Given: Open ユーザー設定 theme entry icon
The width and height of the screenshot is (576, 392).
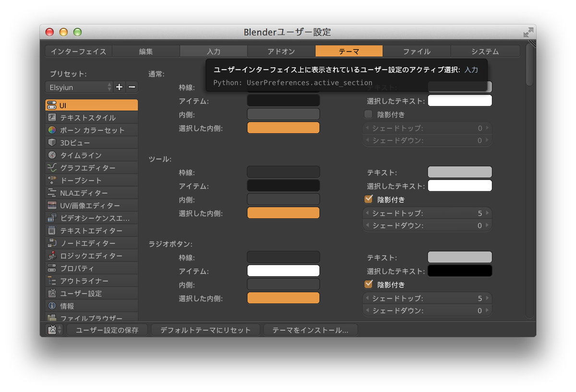Looking at the screenshot, I should 52,293.
